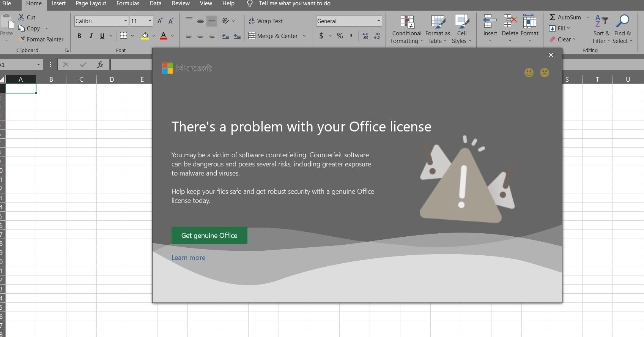
Task: Switch to the Page Layout tab
Action: click(x=91, y=3)
